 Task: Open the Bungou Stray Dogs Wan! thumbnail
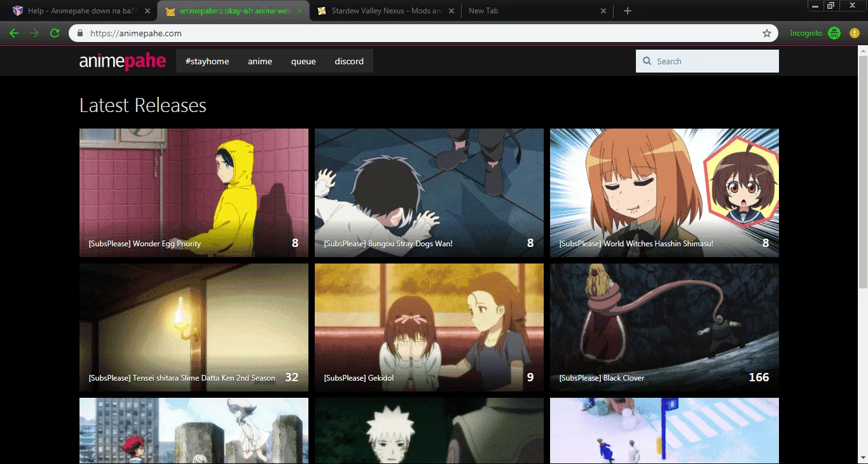429,193
